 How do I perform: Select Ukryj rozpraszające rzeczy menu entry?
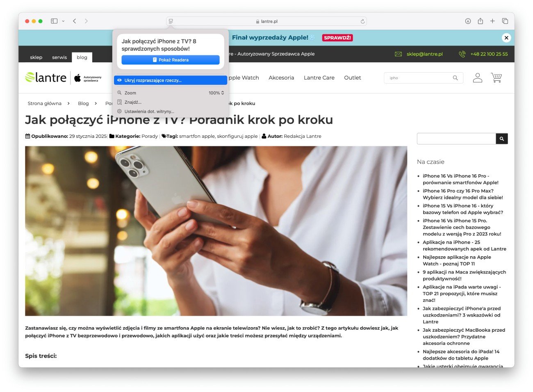tap(171, 80)
